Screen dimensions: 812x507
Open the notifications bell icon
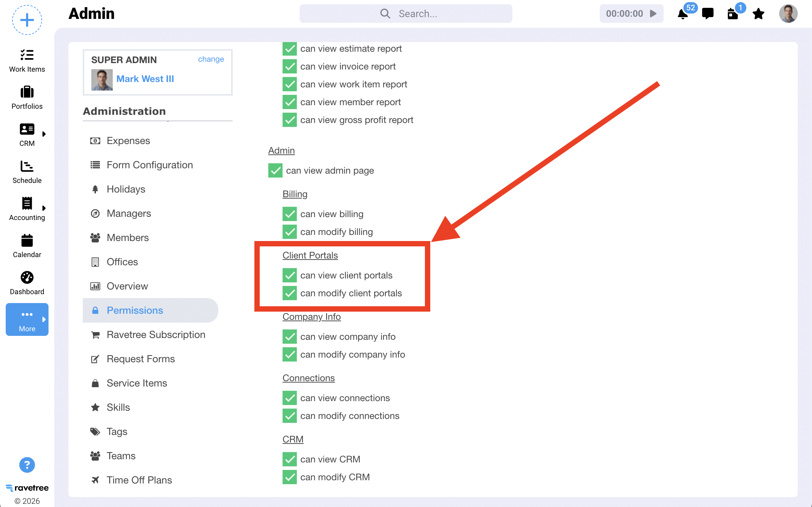click(682, 14)
